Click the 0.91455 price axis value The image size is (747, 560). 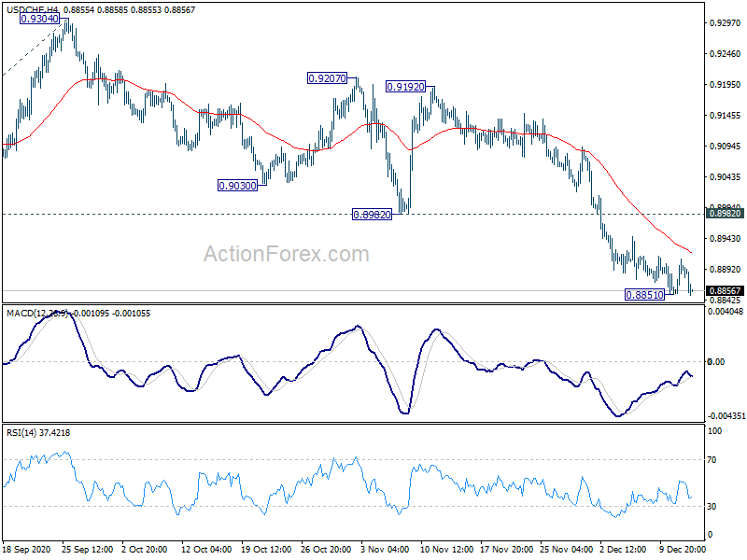(725, 115)
